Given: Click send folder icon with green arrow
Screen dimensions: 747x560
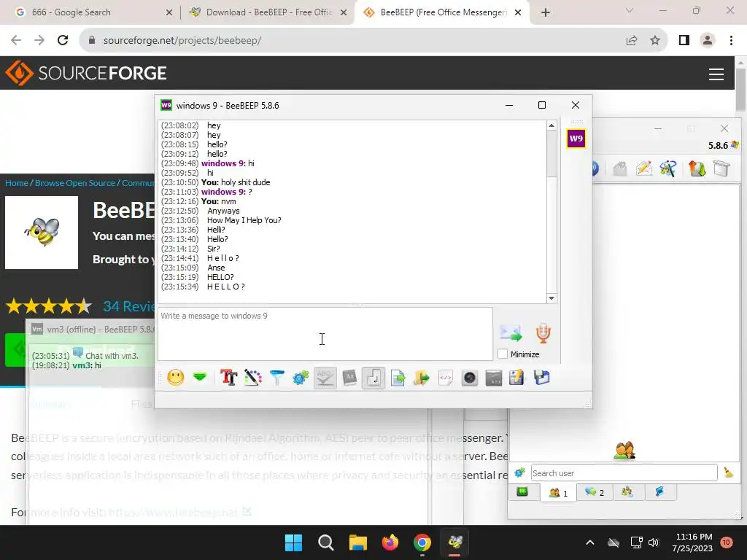Looking at the screenshot, I should tap(422, 378).
